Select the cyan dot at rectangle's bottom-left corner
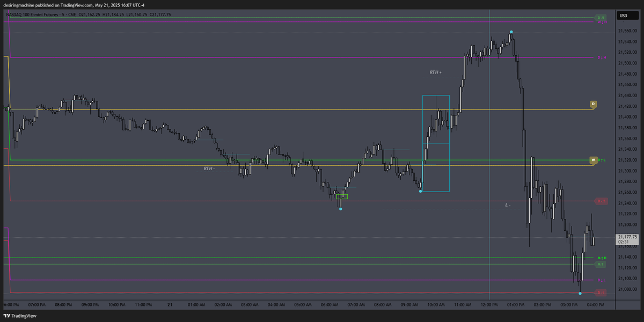 pos(421,191)
